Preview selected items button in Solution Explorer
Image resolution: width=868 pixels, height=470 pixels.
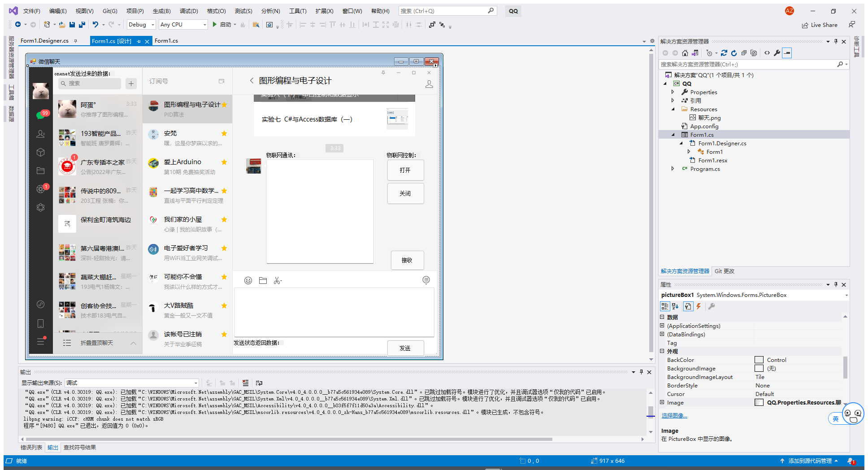click(x=787, y=53)
